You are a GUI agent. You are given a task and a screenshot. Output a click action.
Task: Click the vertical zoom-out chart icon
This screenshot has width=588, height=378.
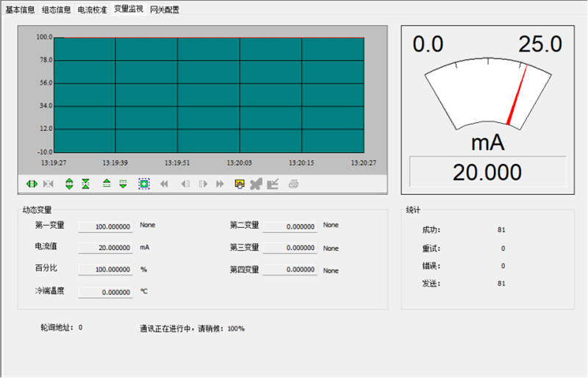pyautogui.click(x=86, y=184)
